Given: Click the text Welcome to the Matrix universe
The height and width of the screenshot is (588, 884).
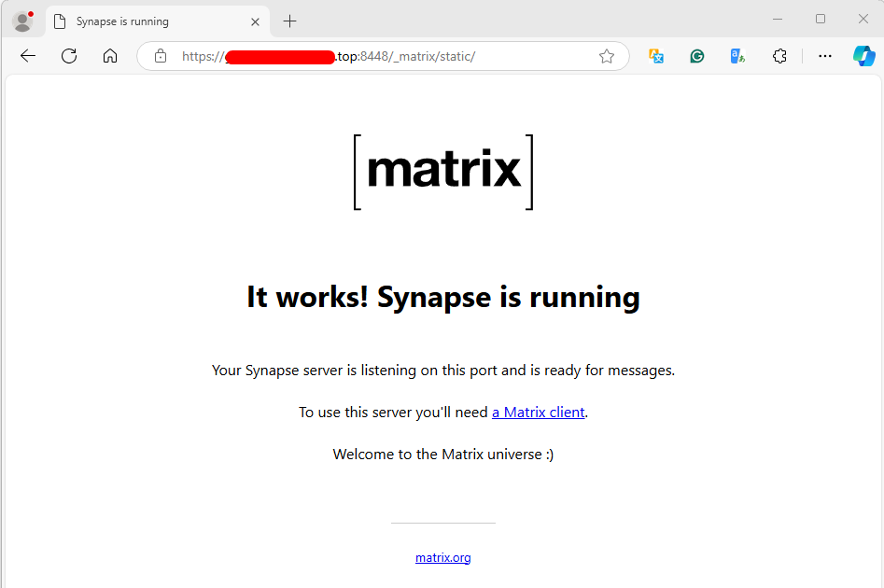Looking at the screenshot, I should tap(443, 455).
